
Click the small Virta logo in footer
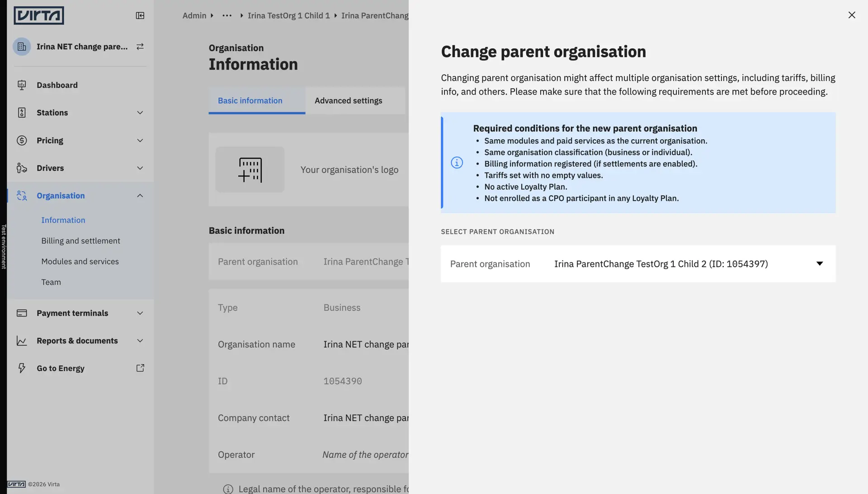tap(17, 484)
